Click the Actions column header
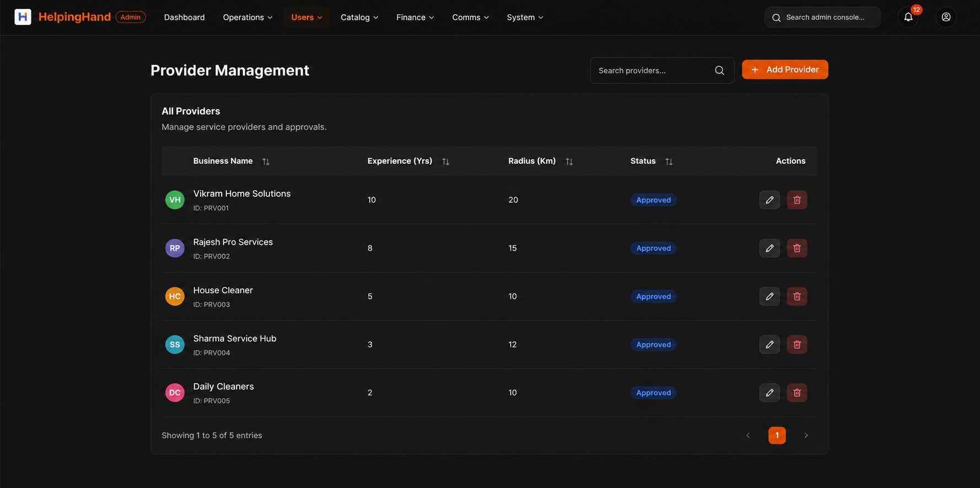This screenshot has height=488, width=980. click(790, 161)
